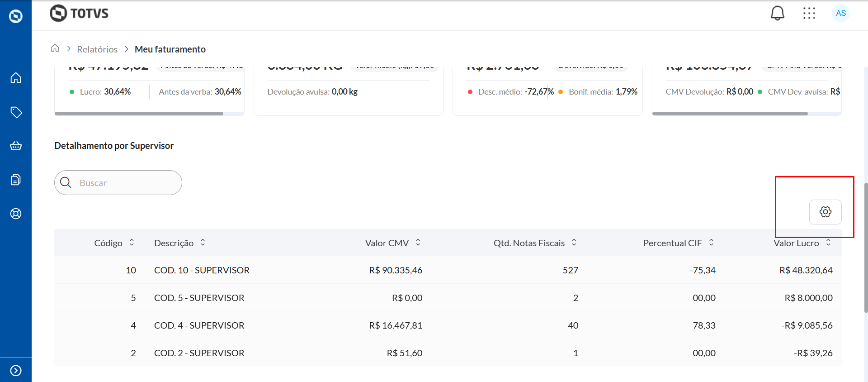The width and height of the screenshot is (868, 382).
Task: Open table settings gear button
Action: pos(825,212)
